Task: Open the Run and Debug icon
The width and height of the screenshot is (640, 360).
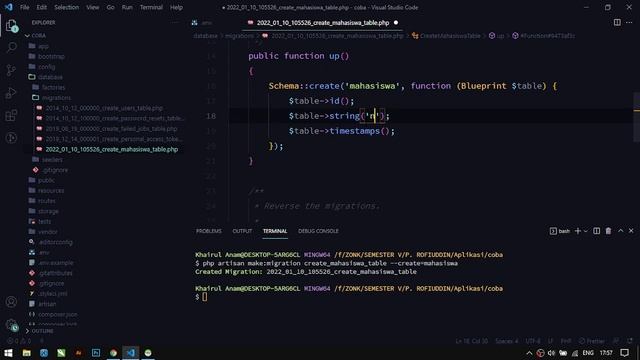Action: 11,93
